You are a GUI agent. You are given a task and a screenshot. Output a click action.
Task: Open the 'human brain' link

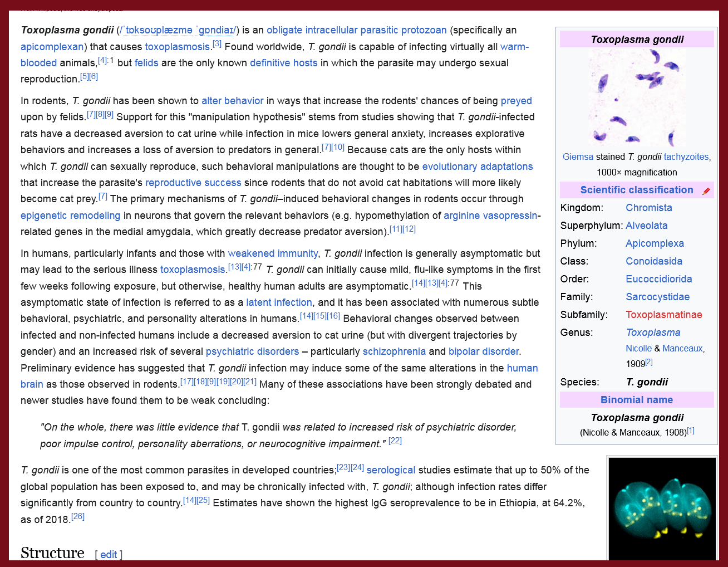click(x=522, y=368)
